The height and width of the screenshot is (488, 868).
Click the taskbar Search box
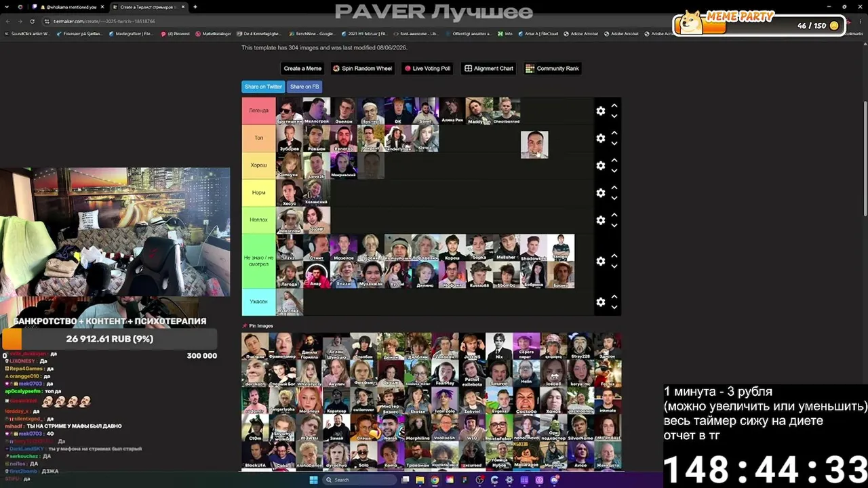pyautogui.click(x=358, y=480)
